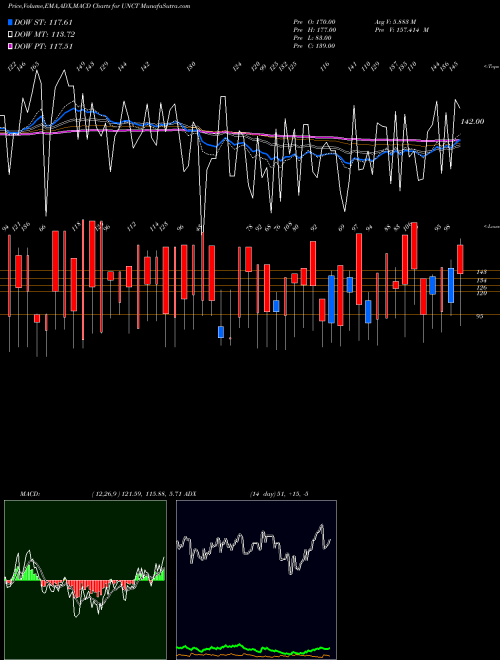The height and width of the screenshot is (660, 500).
Task: Click the 'Pre O: 170.00' value
Action: point(314,22)
